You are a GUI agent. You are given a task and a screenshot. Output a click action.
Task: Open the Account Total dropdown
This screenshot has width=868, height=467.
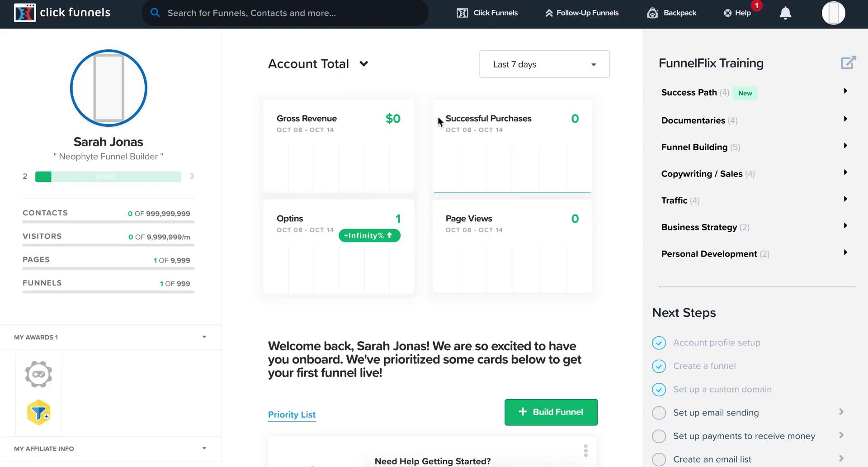[x=318, y=64]
